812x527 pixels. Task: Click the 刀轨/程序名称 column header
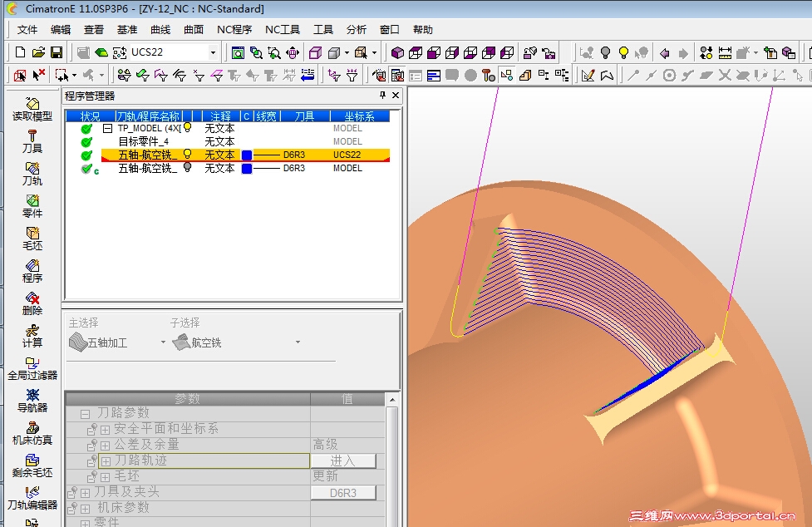(148, 116)
